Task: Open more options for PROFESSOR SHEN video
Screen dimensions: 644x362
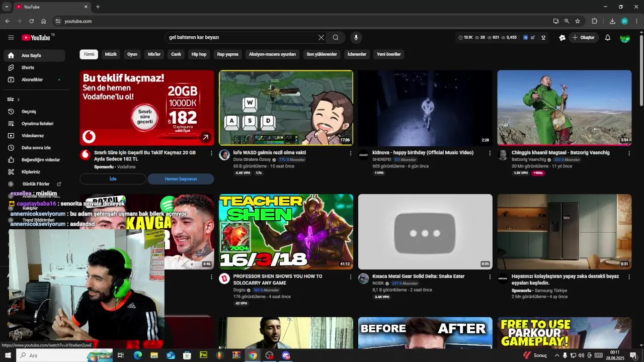Action: (x=351, y=277)
